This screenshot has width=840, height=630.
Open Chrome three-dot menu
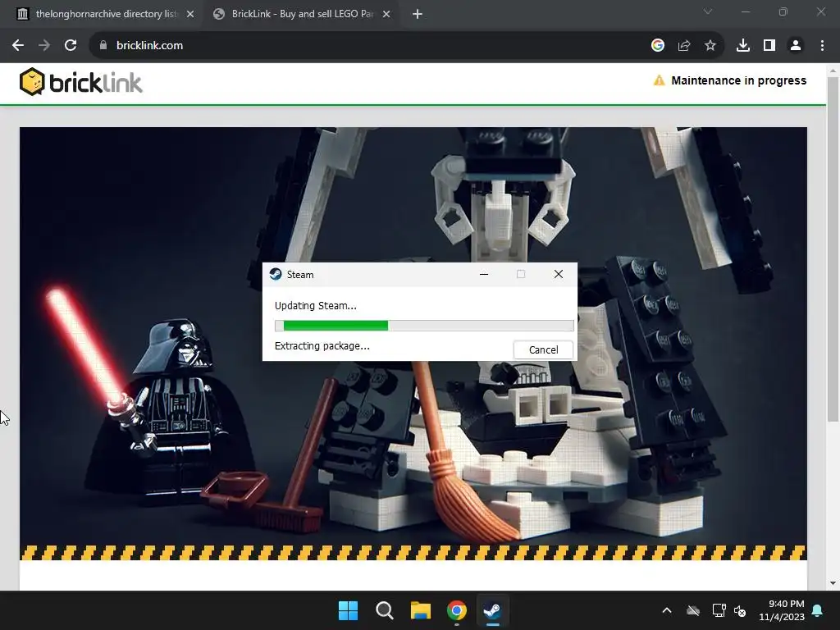tap(822, 46)
